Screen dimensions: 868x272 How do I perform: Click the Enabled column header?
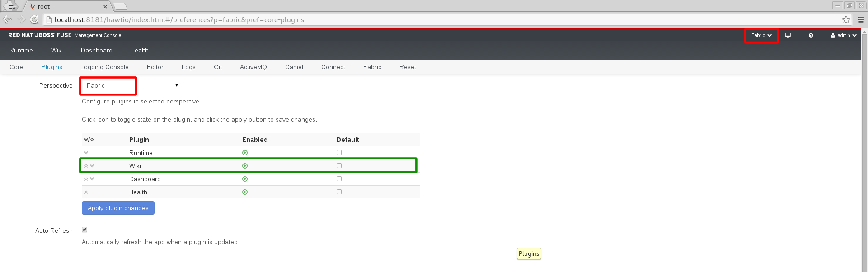255,140
